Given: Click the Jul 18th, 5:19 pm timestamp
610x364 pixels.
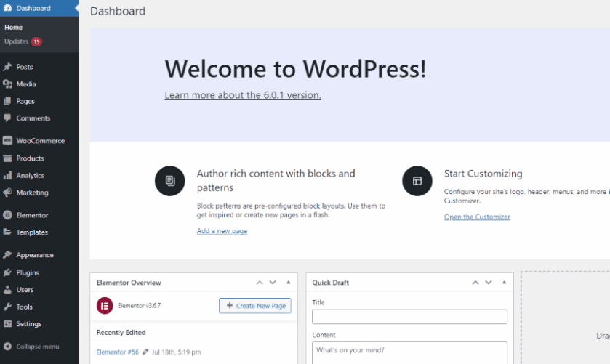Looking at the screenshot, I should [x=177, y=352].
